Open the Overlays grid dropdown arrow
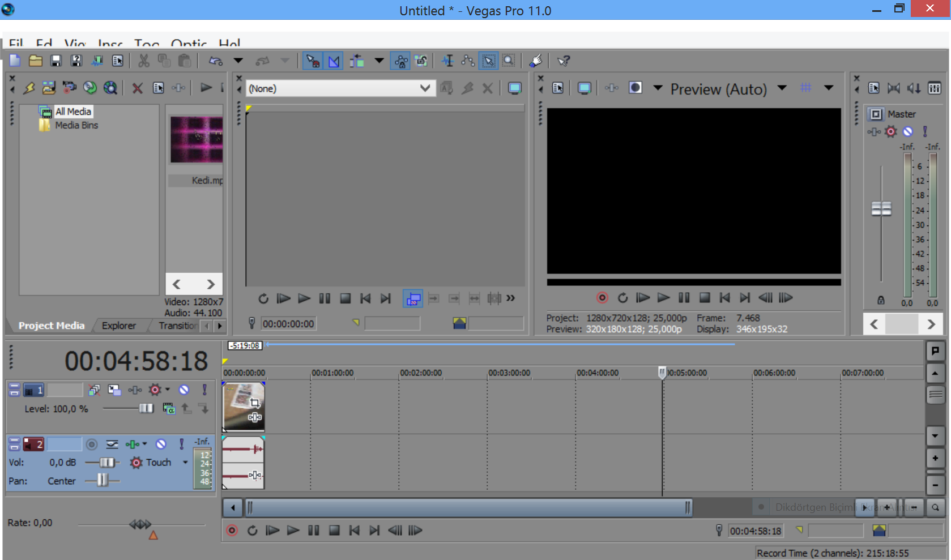 pos(829,88)
